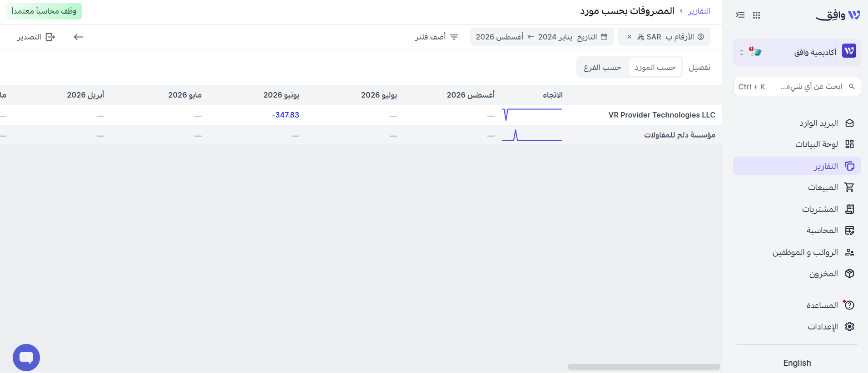
Task: Open the Dashboard (لوحة البيانات) icon
Action: coord(849,144)
